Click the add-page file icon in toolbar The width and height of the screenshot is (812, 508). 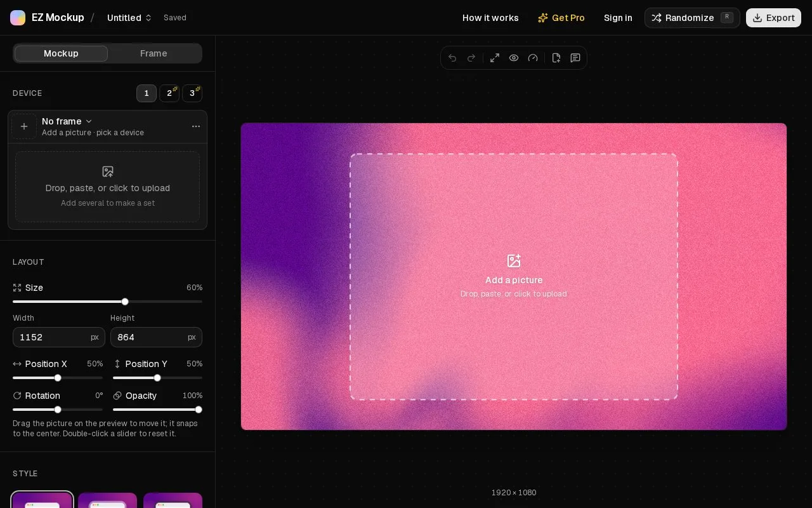tap(556, 58)
